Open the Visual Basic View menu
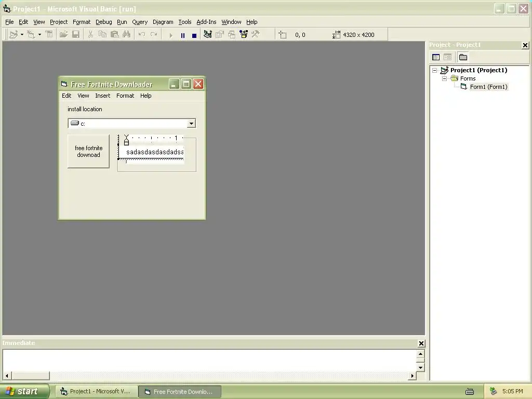Viewport: 532px width, 399px height. [x=39, y=22]
